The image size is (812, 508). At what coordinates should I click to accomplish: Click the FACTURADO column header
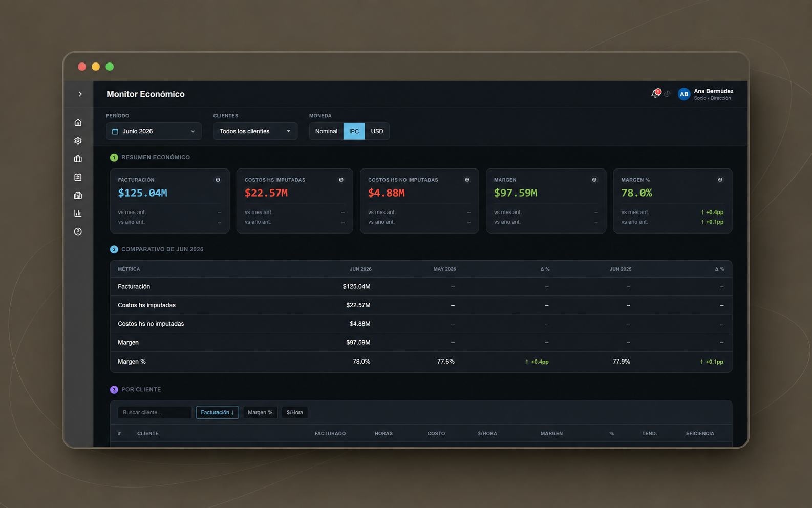pos(330,434)
